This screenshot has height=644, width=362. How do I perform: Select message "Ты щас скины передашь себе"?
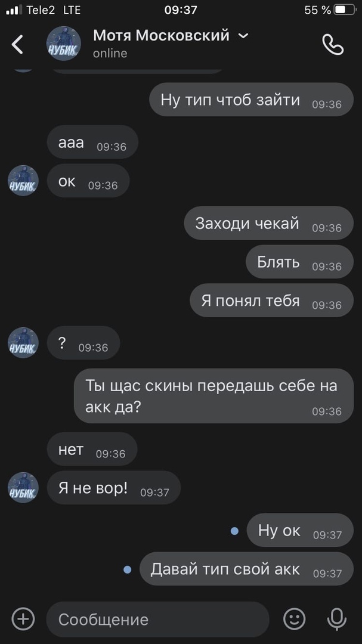[214, 395]
